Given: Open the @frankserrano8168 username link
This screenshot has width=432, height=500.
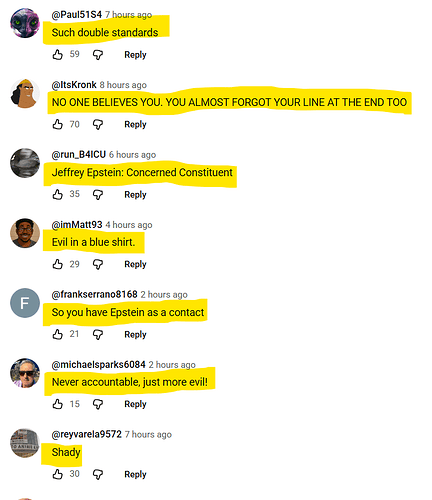Looking at the screenshot, I should coord(94,294).
